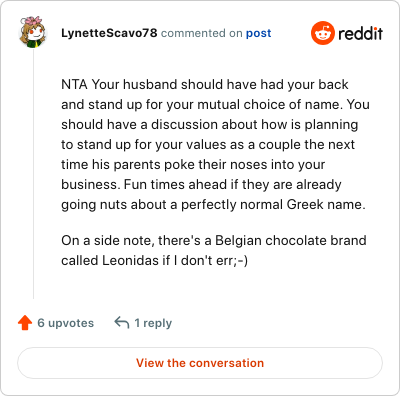This screenshot has width=400, height=396.
Task: Click the vertical comment thread line
Action: 33,173
